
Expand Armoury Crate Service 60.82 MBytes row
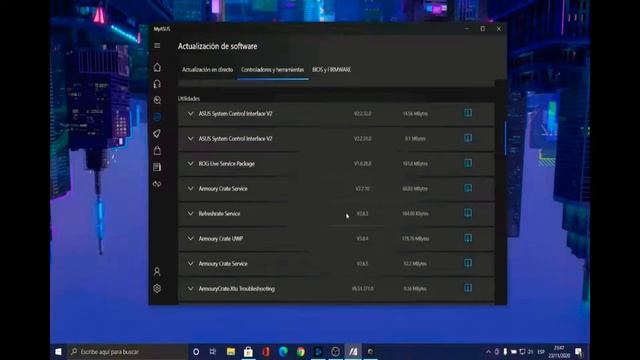coord(190,189)
